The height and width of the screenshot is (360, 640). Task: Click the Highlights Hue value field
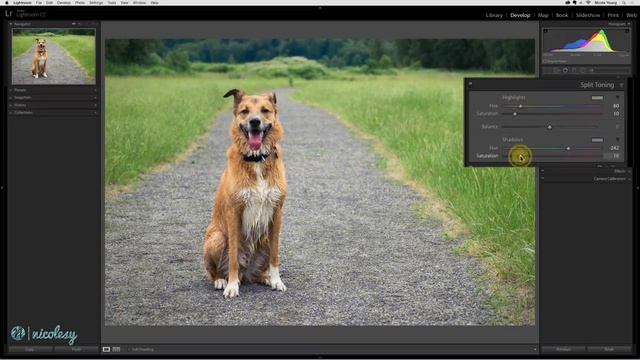[x=616, y=106]
